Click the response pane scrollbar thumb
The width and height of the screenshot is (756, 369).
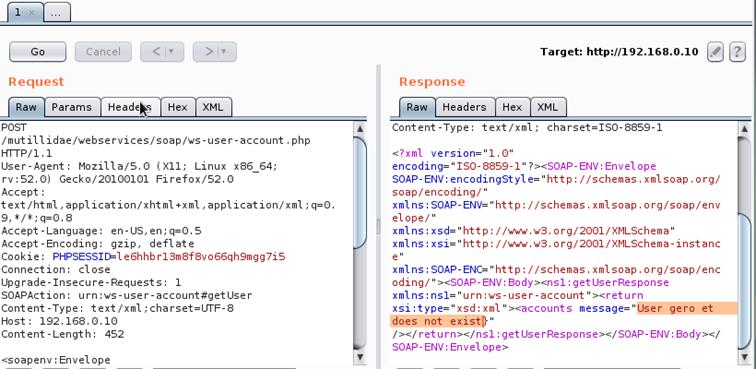coord(745,282)
